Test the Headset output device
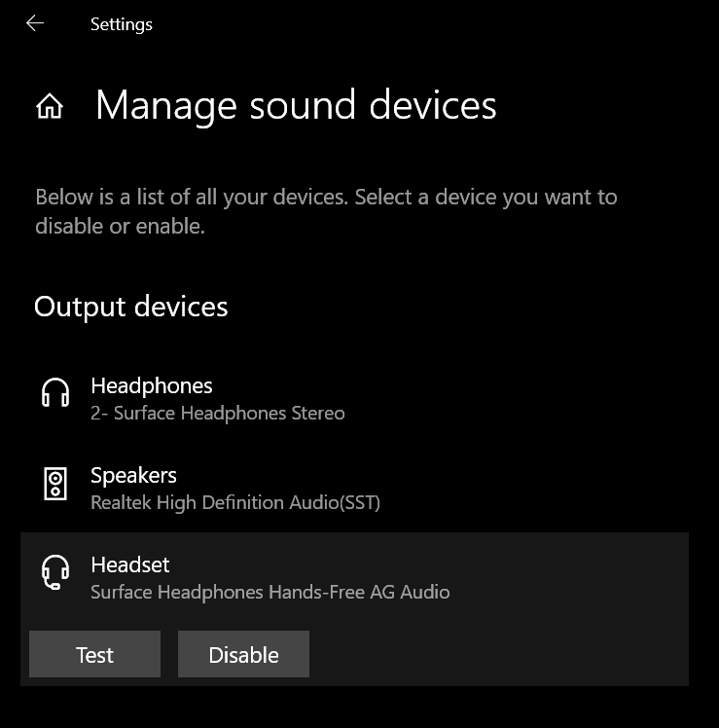The image size is (719, 728). (94, 654)
